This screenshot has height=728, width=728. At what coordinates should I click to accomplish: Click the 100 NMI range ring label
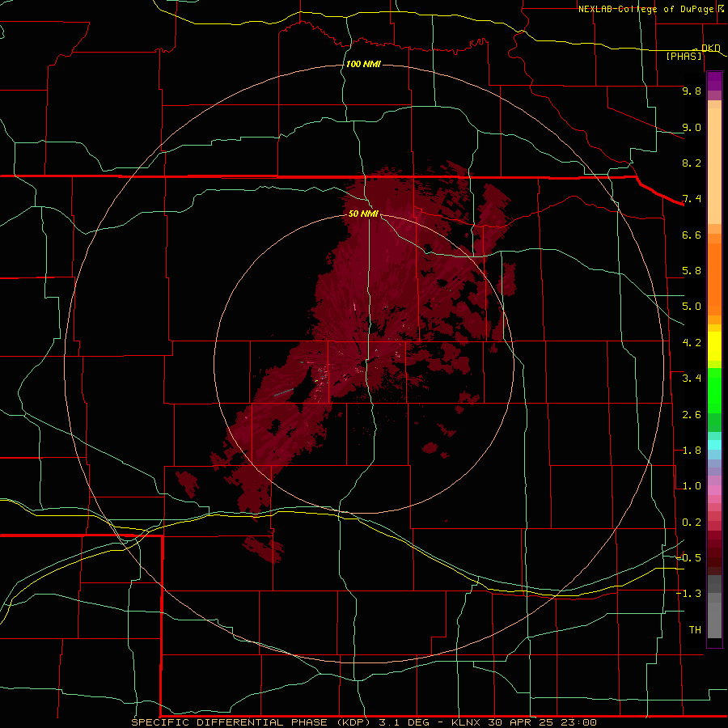[363, 64]
